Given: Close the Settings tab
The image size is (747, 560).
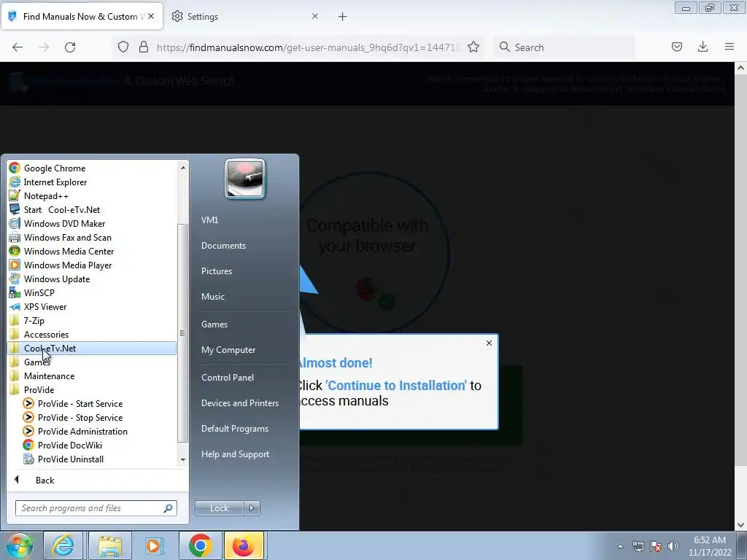Looking at the screenshot, I should coord(315,16).
